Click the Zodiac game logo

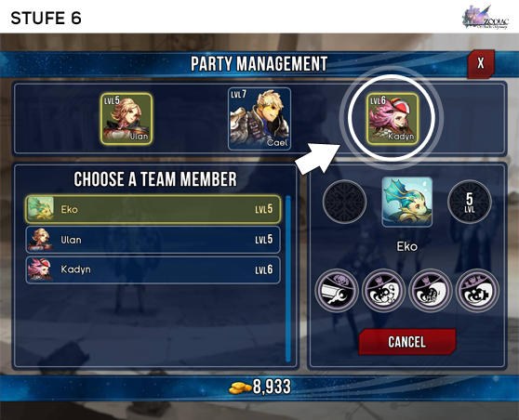click(486, 18)
